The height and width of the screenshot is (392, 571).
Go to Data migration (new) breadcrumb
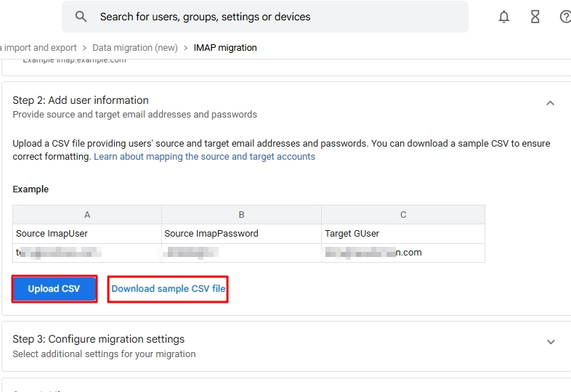point(135,48)
